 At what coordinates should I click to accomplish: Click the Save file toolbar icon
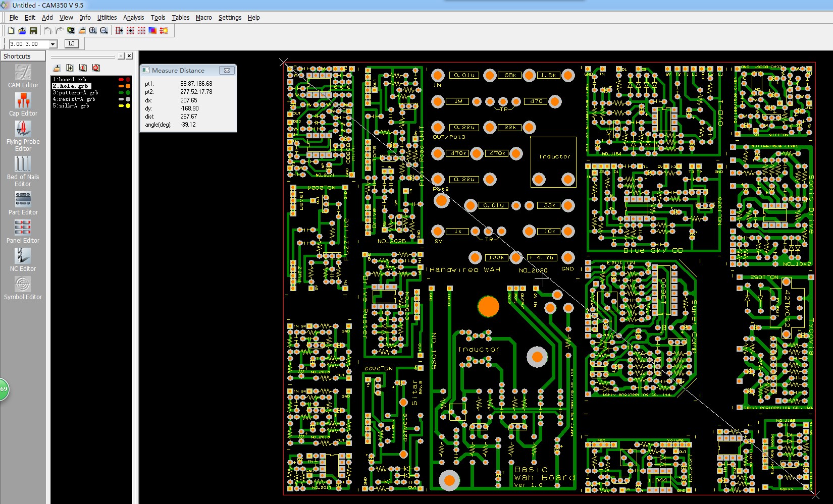[33, 31]
